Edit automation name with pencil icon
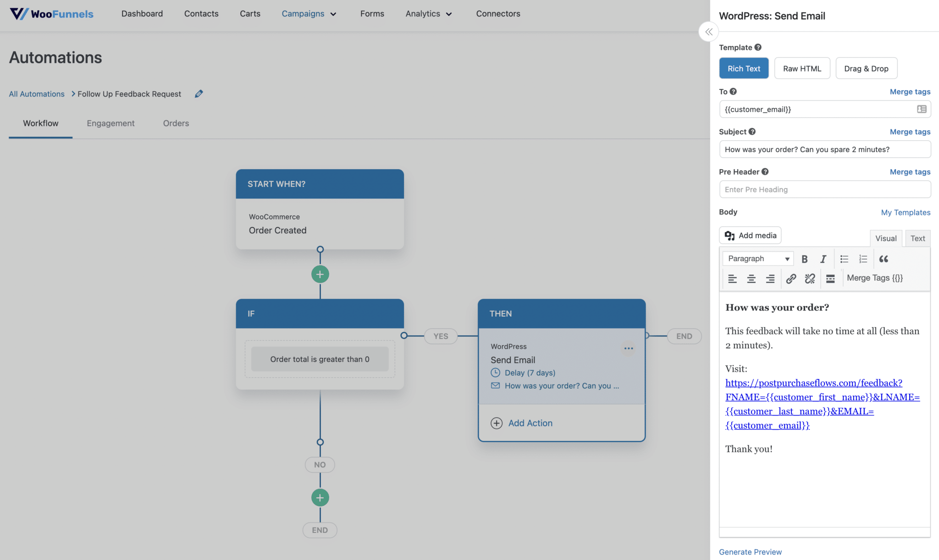 [x=199, y=94]
